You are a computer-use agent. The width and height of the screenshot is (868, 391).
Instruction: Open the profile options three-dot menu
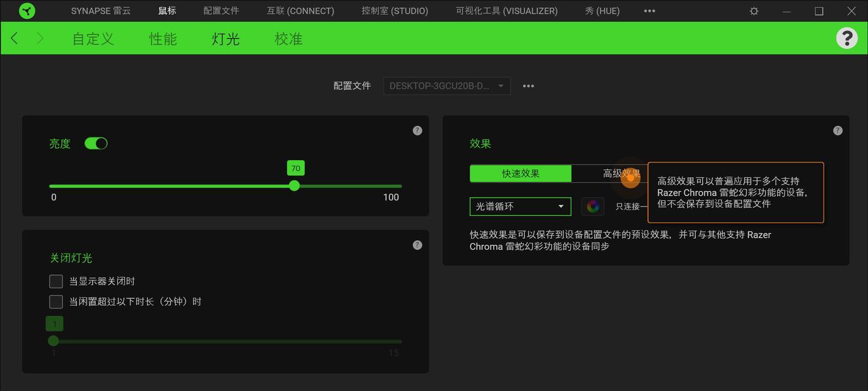(x=529, y=86)
